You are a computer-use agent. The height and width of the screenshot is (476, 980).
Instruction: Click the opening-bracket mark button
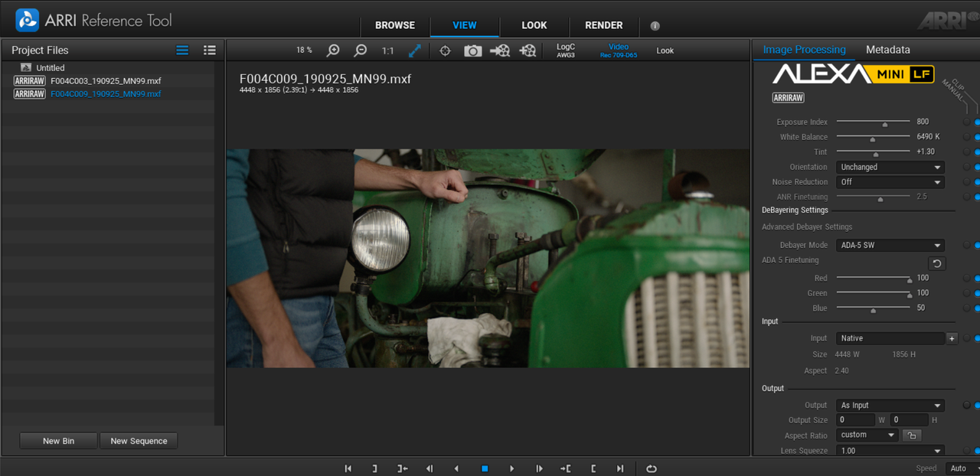(593, 468)
